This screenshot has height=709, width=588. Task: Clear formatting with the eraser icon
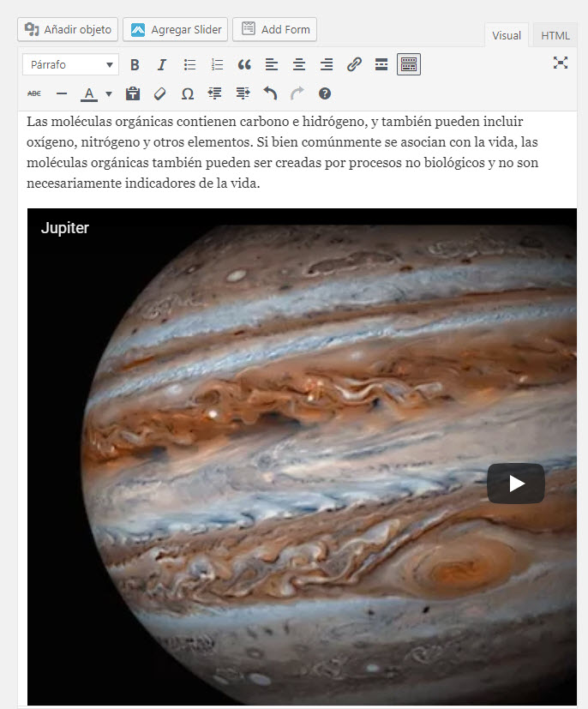click(x=160, y=93)
